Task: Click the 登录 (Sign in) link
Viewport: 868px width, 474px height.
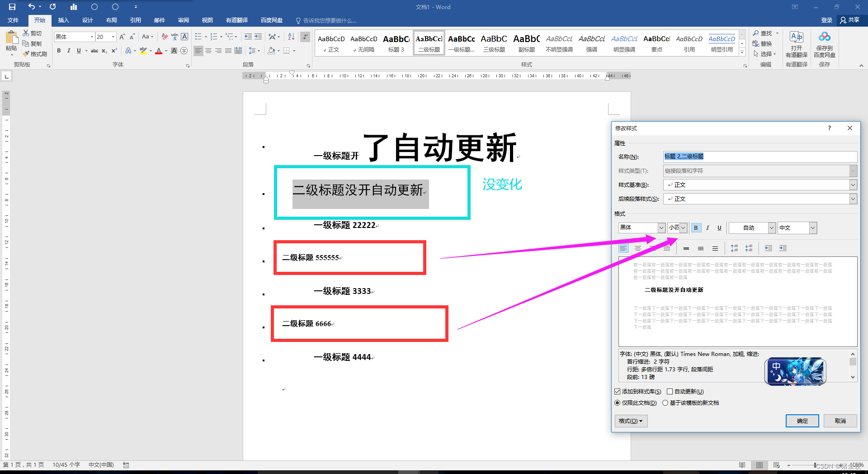Action: click(826, 20)
